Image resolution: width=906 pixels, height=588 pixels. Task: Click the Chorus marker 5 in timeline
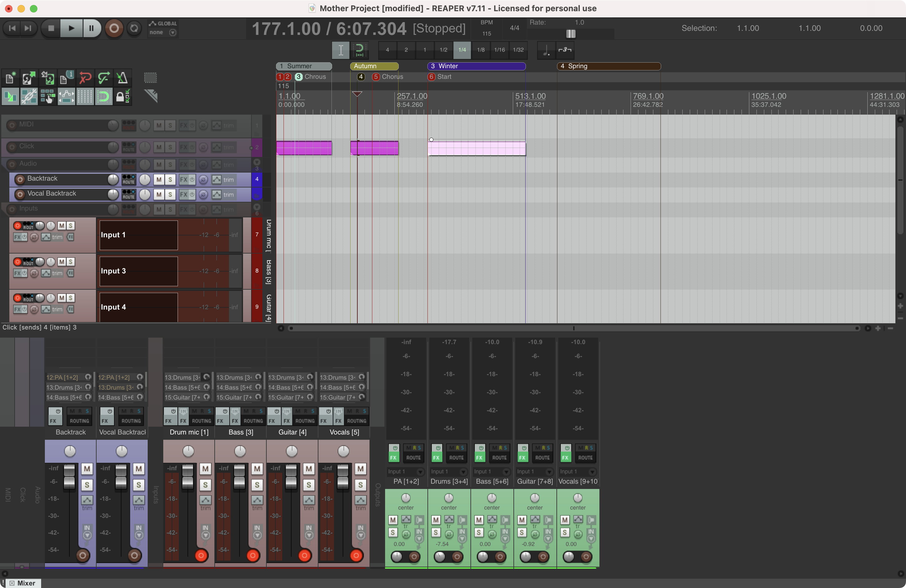376,77
